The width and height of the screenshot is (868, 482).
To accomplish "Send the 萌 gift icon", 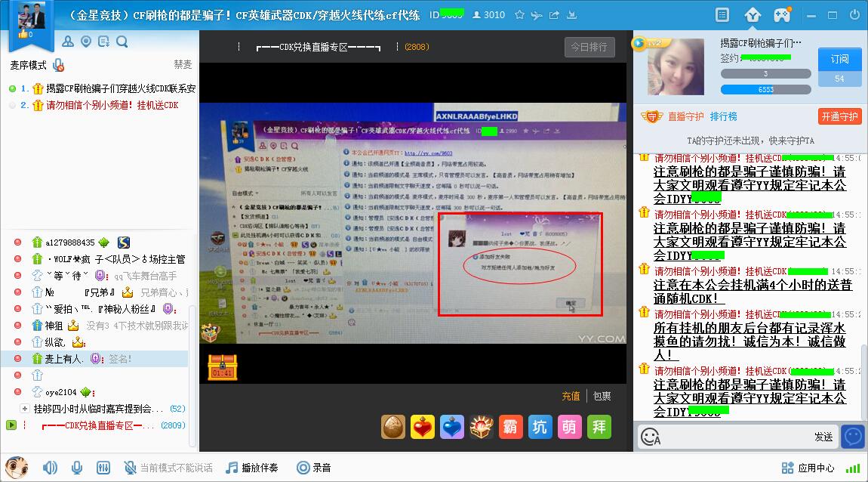I will pyautogui.click(x=569, y=427).
